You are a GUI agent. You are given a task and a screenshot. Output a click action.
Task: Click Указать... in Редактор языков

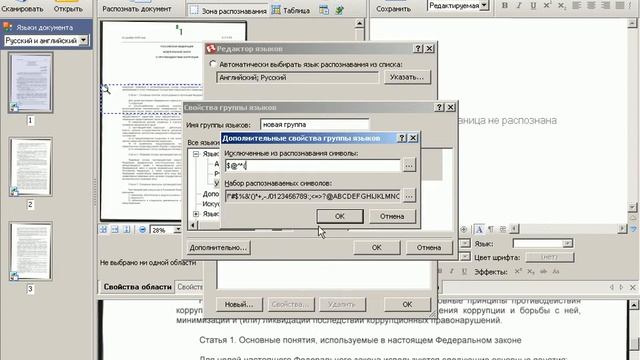pyautogui.click(x=407, y=77)
